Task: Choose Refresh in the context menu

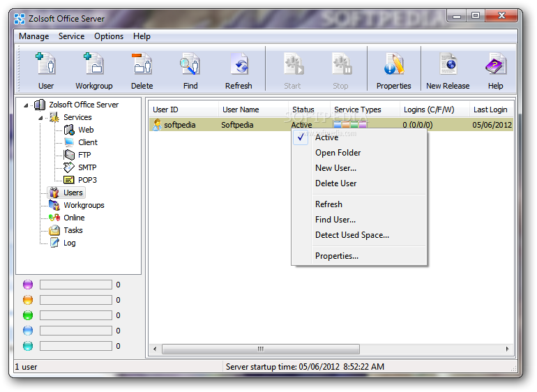Action: [358, 204]
